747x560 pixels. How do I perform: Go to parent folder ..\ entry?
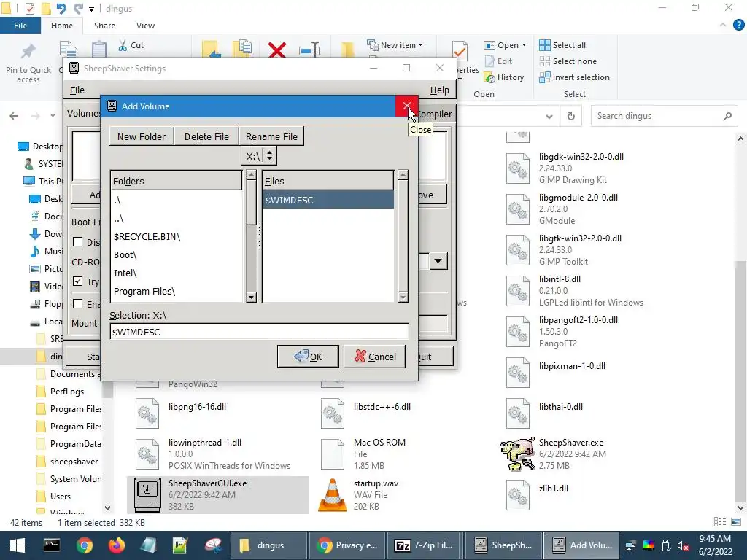177,219
